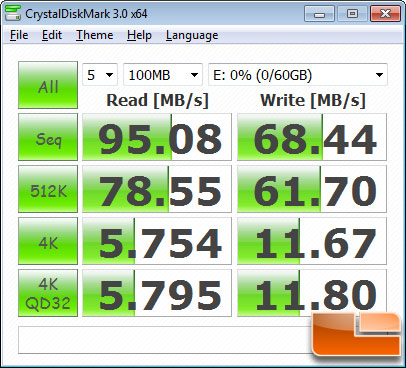Image resolution: width=406 pixels, height=368 pixels.
Task: Click the 4K QD32 read result 5.795
Action: point(157,293)
